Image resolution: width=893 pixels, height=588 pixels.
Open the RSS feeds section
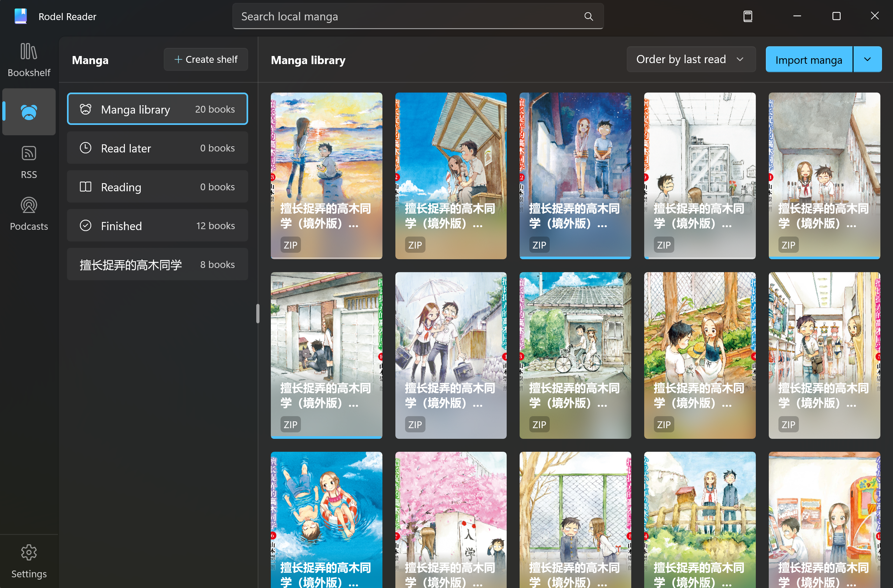click(29, 162)
